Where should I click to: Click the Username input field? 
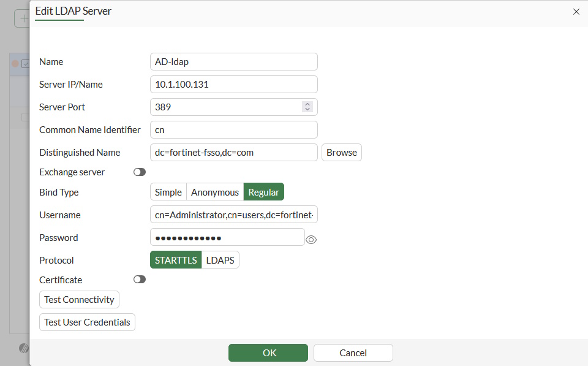point(233,215)
